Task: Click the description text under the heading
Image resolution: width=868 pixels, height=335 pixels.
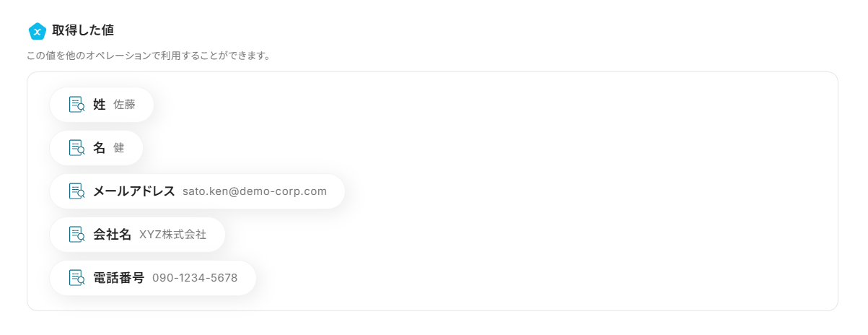Action: (148, 56)
